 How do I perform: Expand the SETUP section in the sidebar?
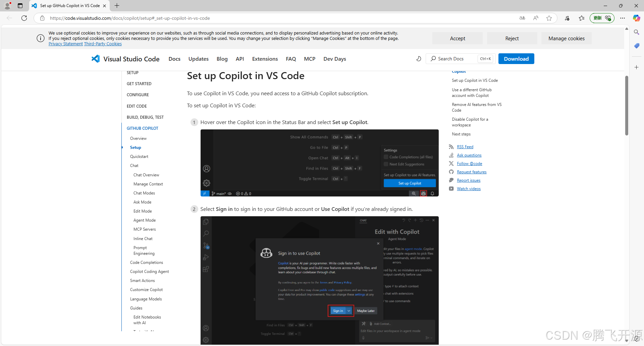[132, 73]
